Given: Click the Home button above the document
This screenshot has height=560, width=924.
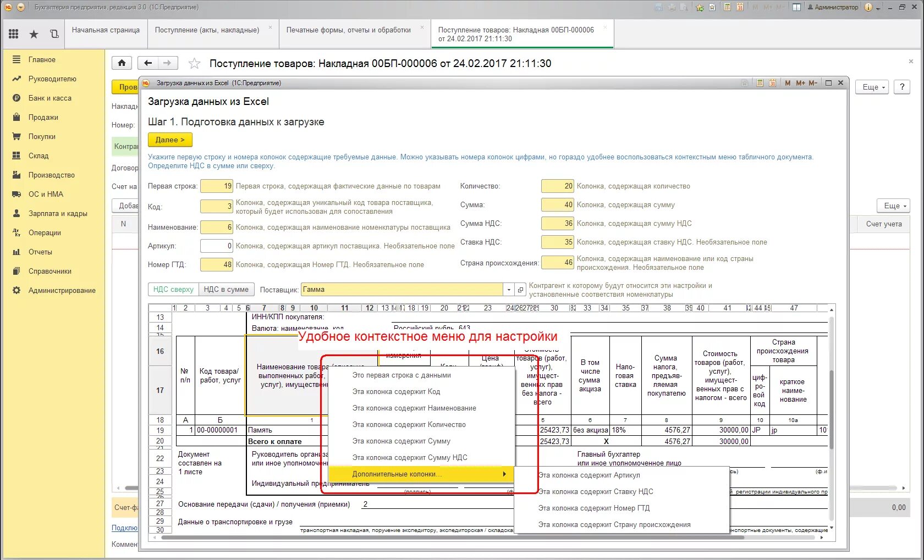Looking at the screenshot, I should pyautogui.click(x=122, y=63).
